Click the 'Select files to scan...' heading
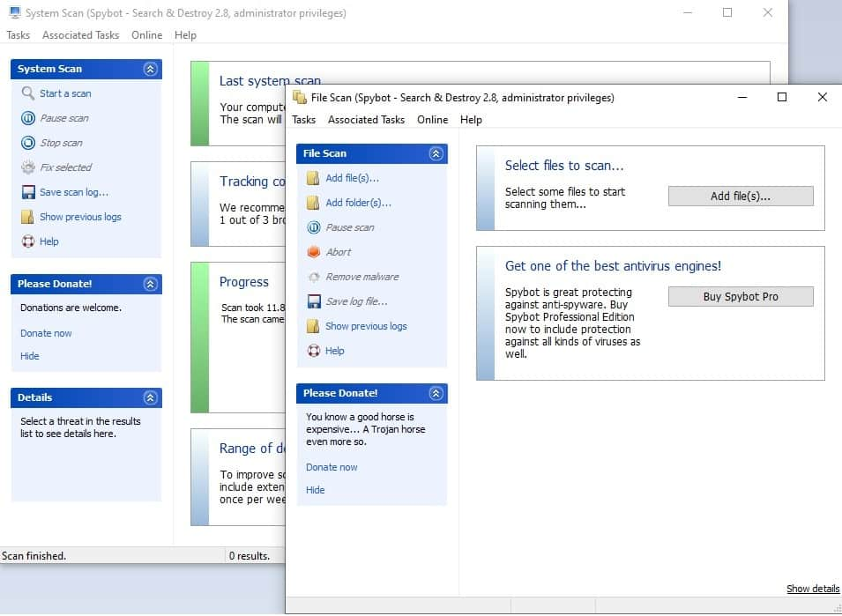The image size is (842, 616). 564,166
